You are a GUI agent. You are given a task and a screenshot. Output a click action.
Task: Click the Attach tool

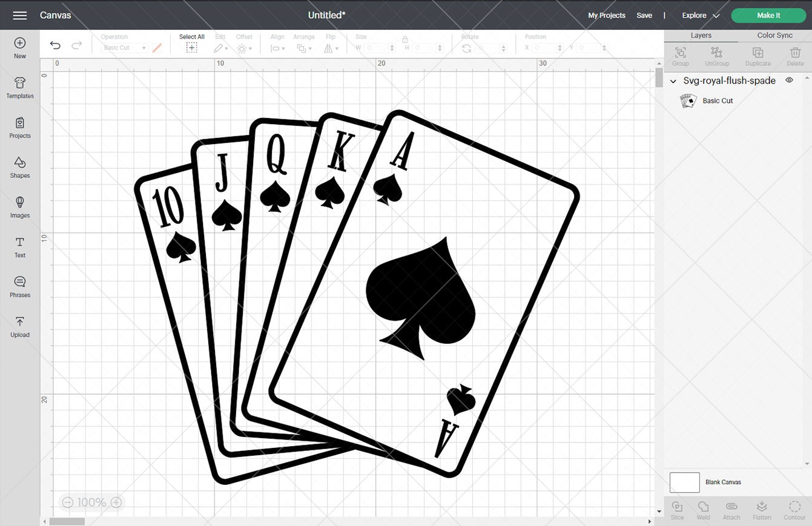[731, 509]
